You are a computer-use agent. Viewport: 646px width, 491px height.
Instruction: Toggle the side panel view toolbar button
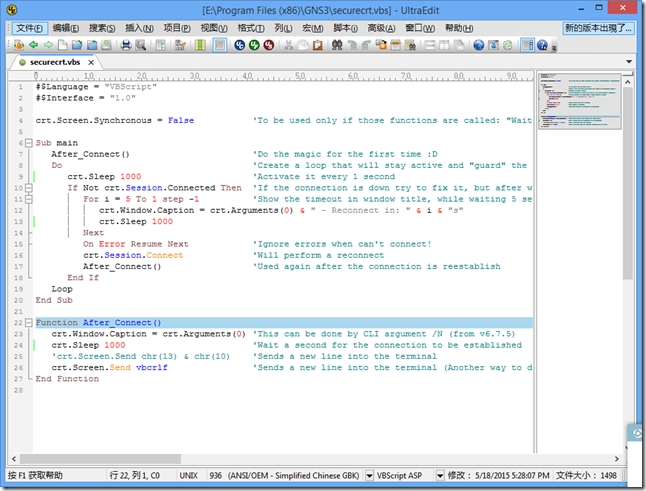point(527,45)
